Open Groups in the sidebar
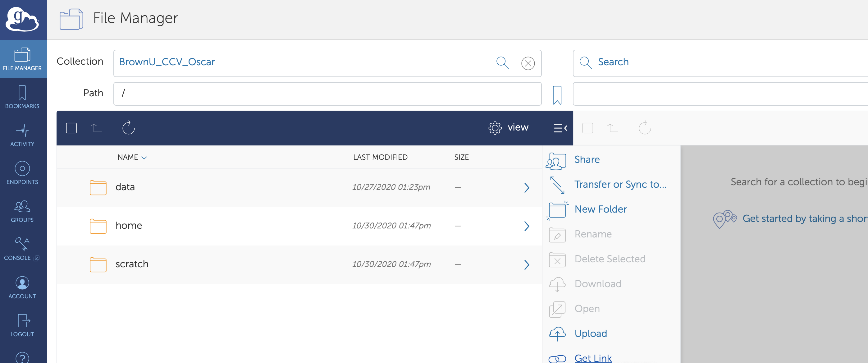The height and width of the screenshot is (363, 868). pyautogui.click(x=22, y=211)
